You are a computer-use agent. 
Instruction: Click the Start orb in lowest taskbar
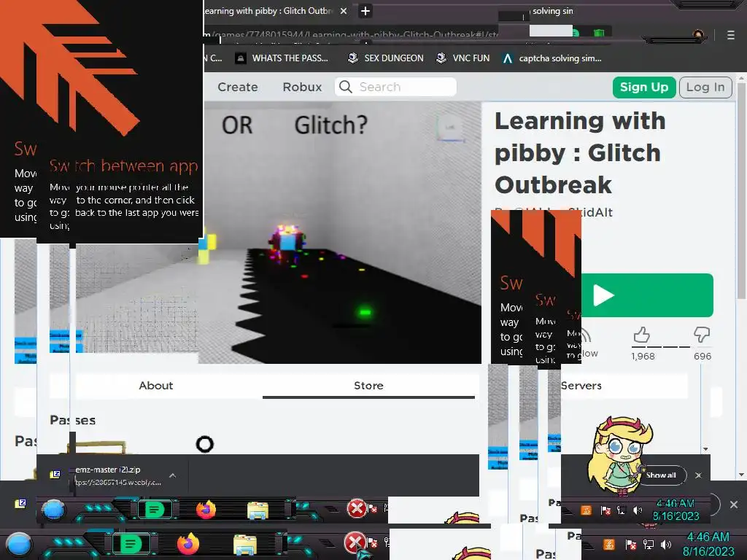(x=19, y=544)
